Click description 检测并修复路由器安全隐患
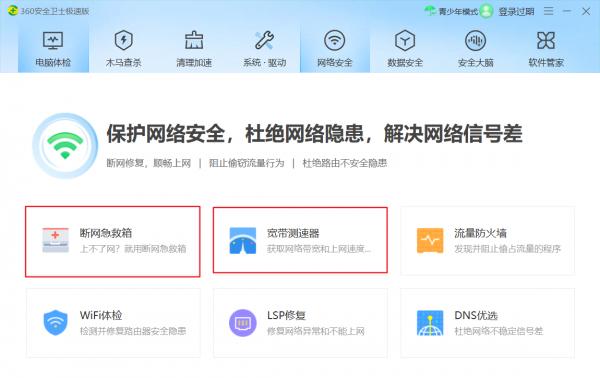This screenshot has width=600, height=378. click(x=133, y=331)
